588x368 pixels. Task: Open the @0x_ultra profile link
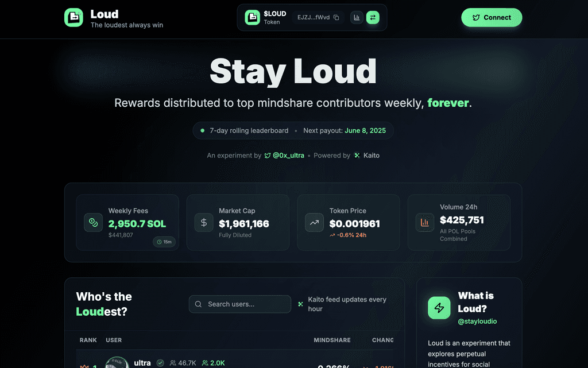pos(284,156)
